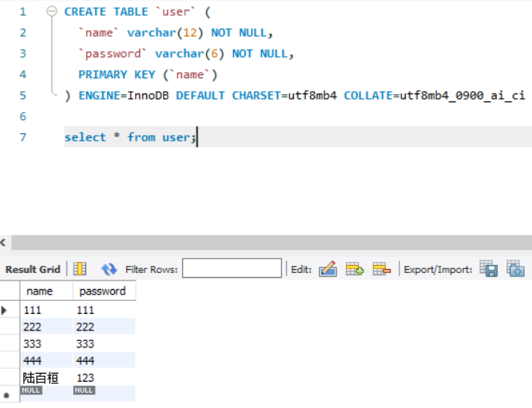
Task: Import records from external file
Action: (x=516, y=268)
